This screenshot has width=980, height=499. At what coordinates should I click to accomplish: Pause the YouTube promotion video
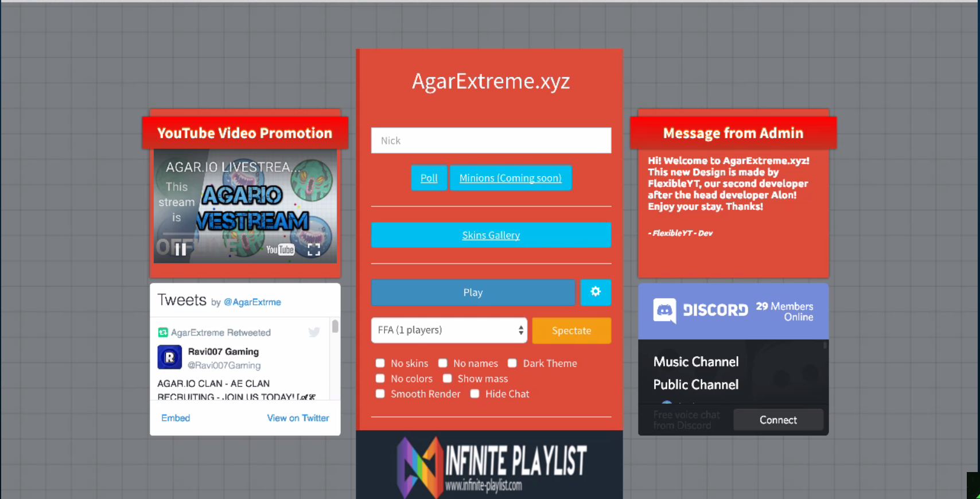click(x=181, y=249)
